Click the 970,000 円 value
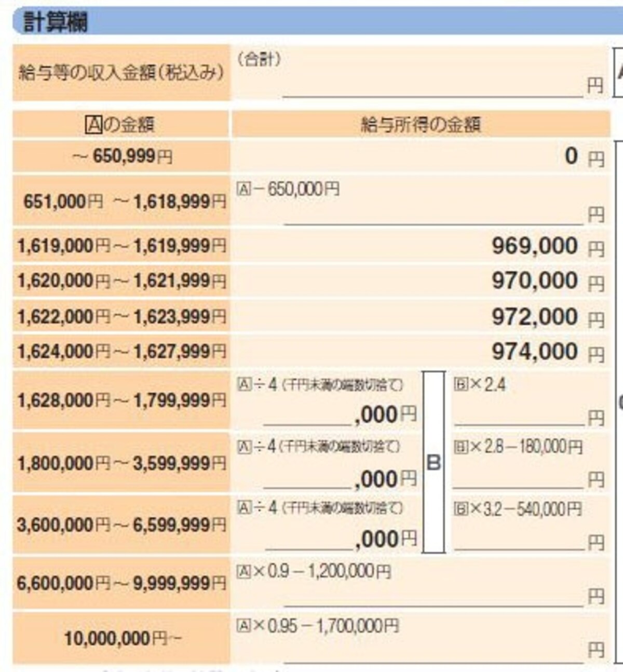This screenshot has height=672, width=623. pyautogui.click(x=548, y=281)
